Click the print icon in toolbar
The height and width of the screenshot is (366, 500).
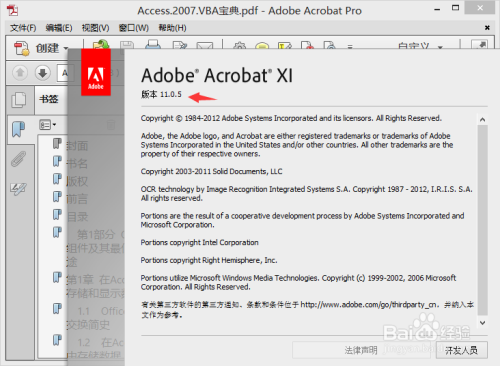click(x=153, y=44)
